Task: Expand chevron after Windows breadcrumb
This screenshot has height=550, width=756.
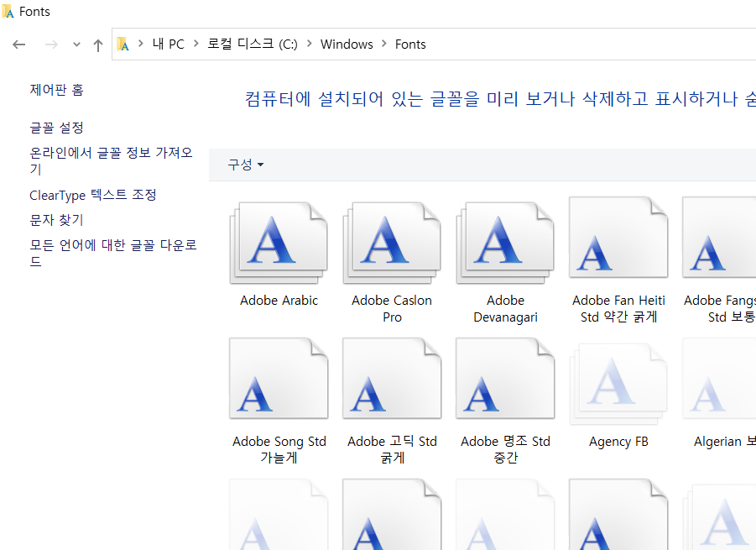Action: pyautogui.click(x=383, y=44)
